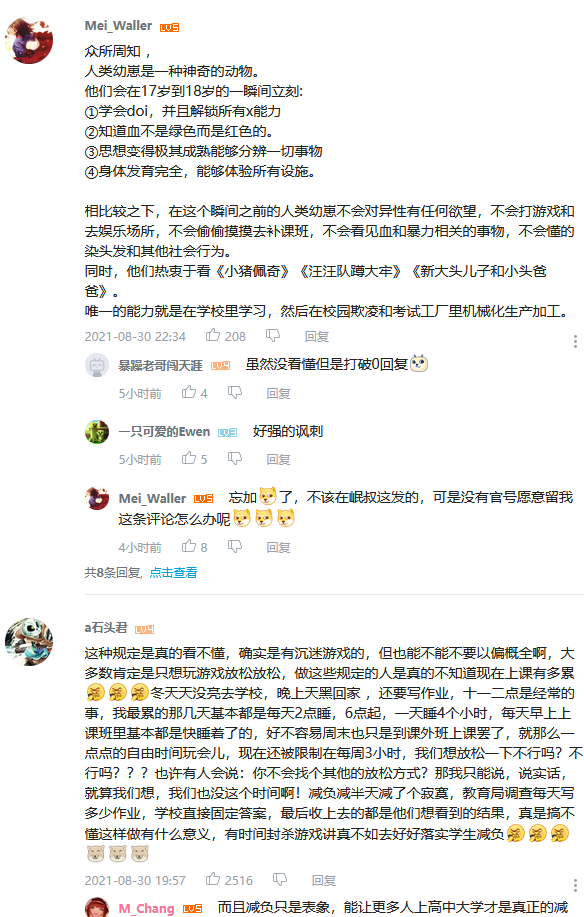584x917 pixels.
Task: Reply to Mei_Waller's top-level comment
Action: [x=317, y=336]
